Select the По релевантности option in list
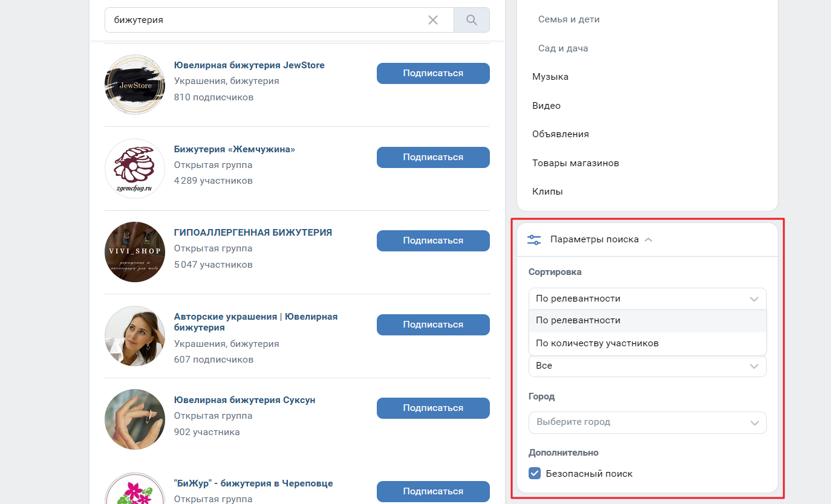Image resolution: width=831 pixels, height=504 pixels. 578,320
